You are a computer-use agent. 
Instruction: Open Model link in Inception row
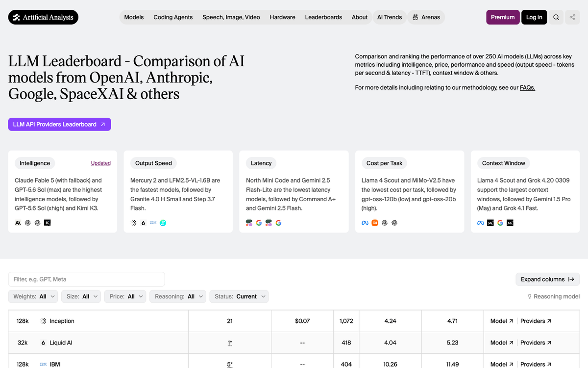(x=502, y=321)
